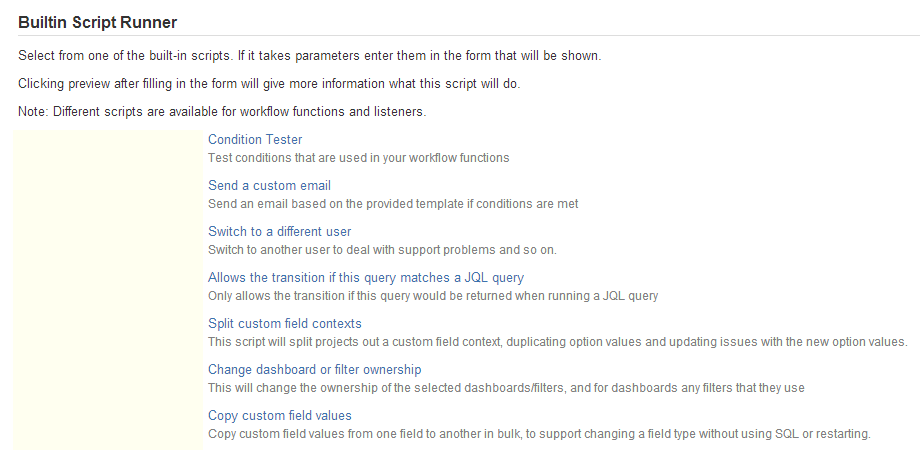Click the description under the JQL query link
This screenshot has height=450, width=920.
click(432, 296)
